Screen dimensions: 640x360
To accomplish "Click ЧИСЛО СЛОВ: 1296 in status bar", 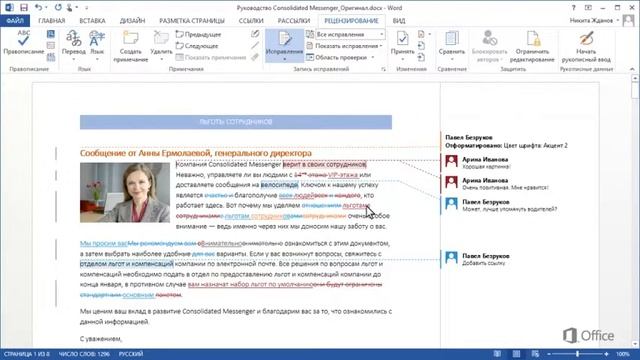I will (x=84, y=354).
